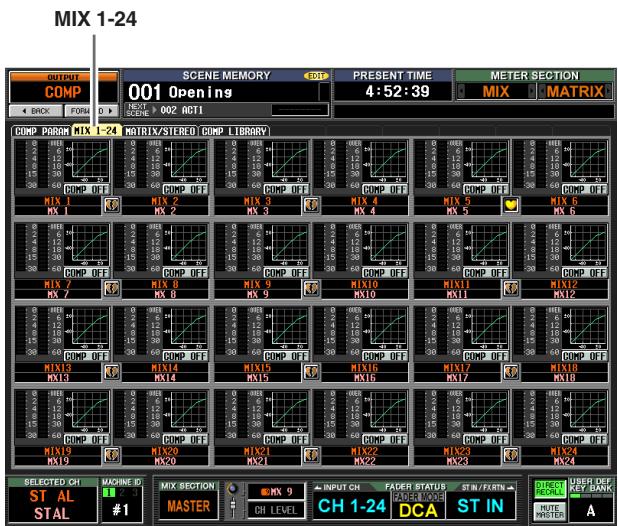The height and width of the screenshot is (526, 618).
Task: Open the COMP LIBRARY tab
Action: click(235, 131)
